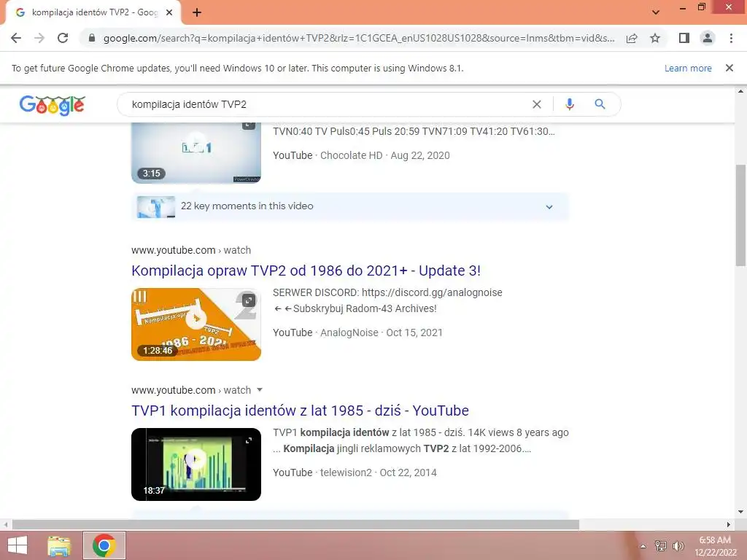Viewport: 747px width, 560px height.
Task: Share this page via share icon
Action: (632, 38)
